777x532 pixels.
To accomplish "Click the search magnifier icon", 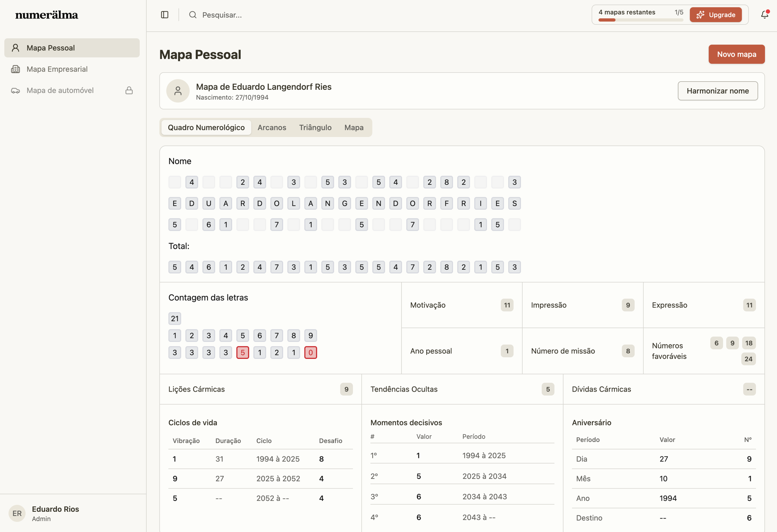I will coord(193,15).
